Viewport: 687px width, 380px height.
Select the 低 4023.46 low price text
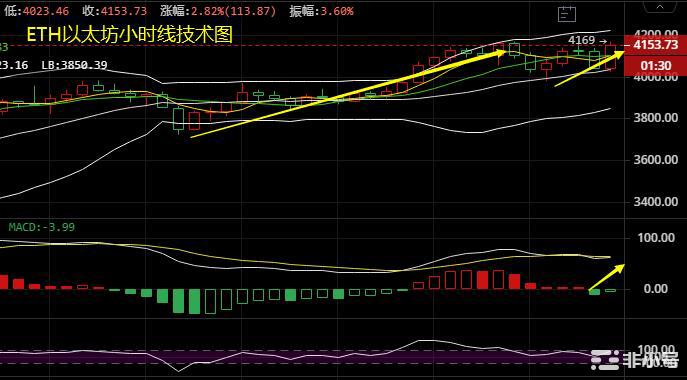(36, 11)
